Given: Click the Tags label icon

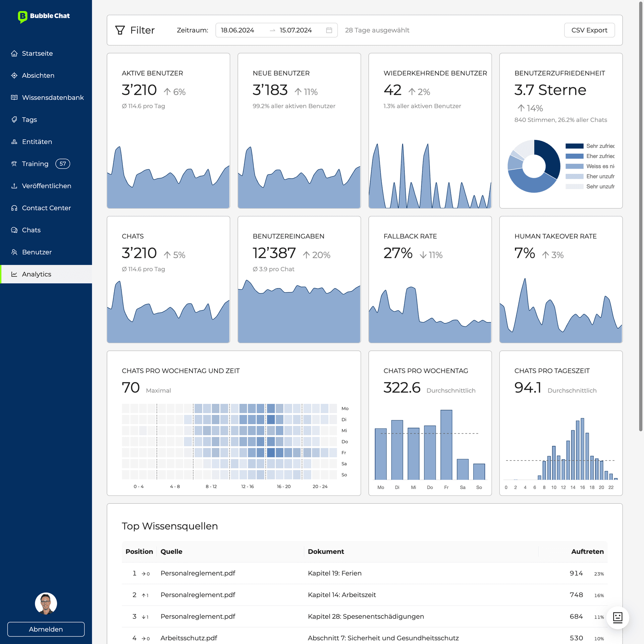Looking at the screenshot, I should click(x=14, y=120).
